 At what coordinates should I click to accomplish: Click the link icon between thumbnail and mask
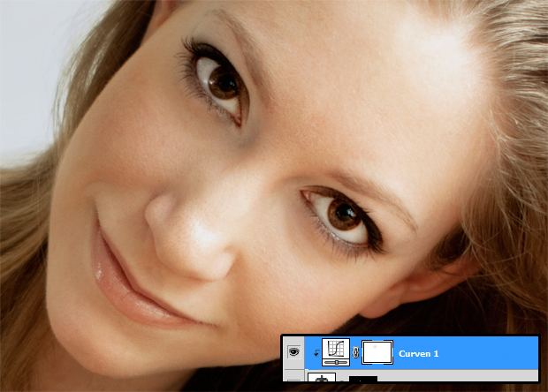pyautogui.click(x=356, y=352)
